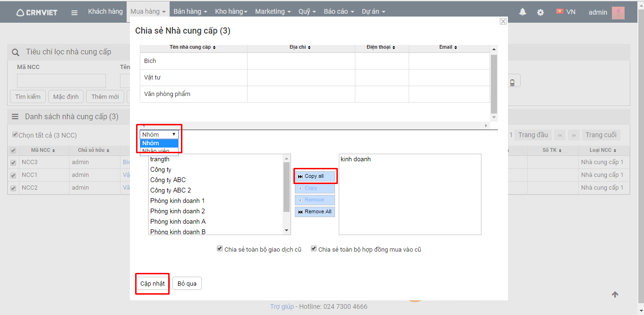
Task: Uncheck the NCC3 row checkbox
Action: click(x=13, y=162)
